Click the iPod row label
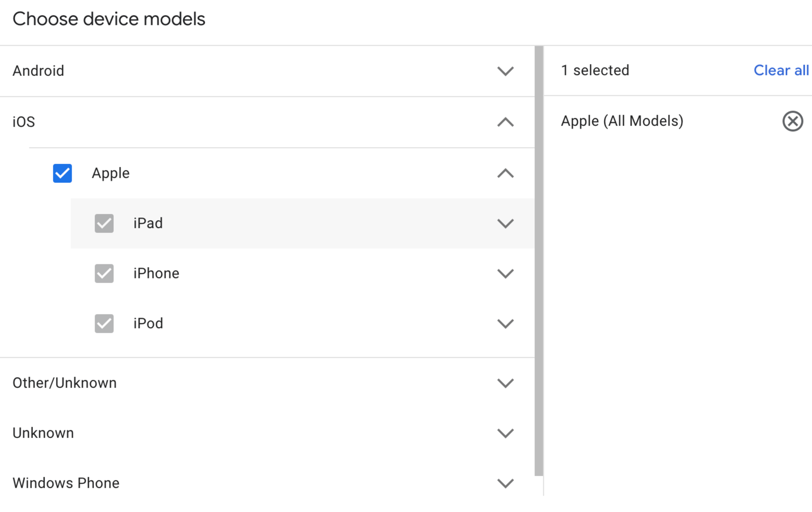Screen dimensions: 812x512 coord(148,323)
